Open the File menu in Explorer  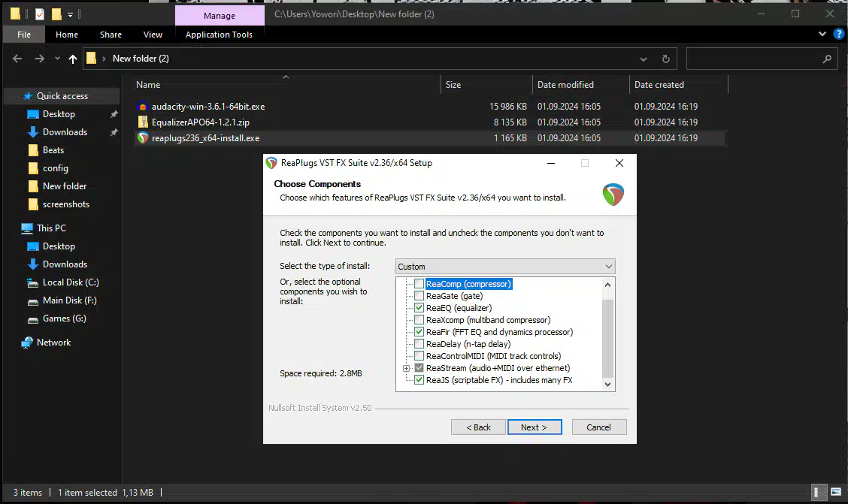[24, 34]
